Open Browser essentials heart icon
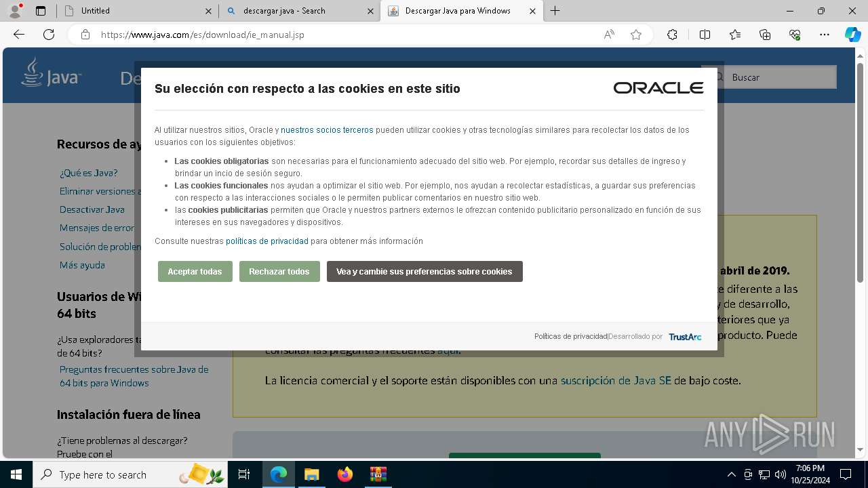 click(795, 35)
